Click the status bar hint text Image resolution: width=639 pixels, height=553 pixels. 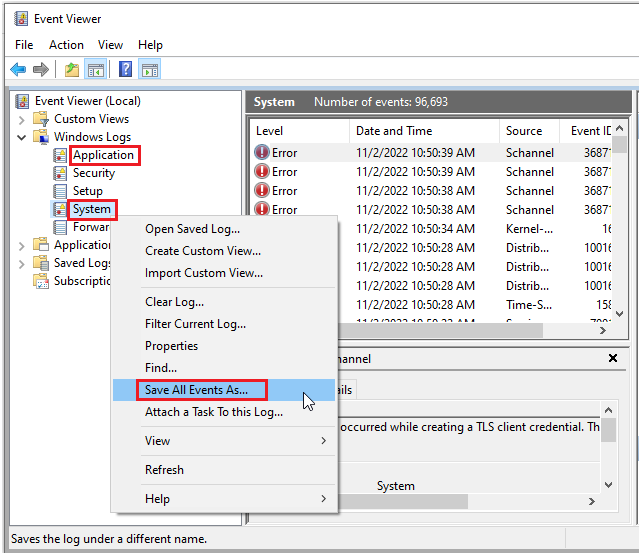point(109,539)
